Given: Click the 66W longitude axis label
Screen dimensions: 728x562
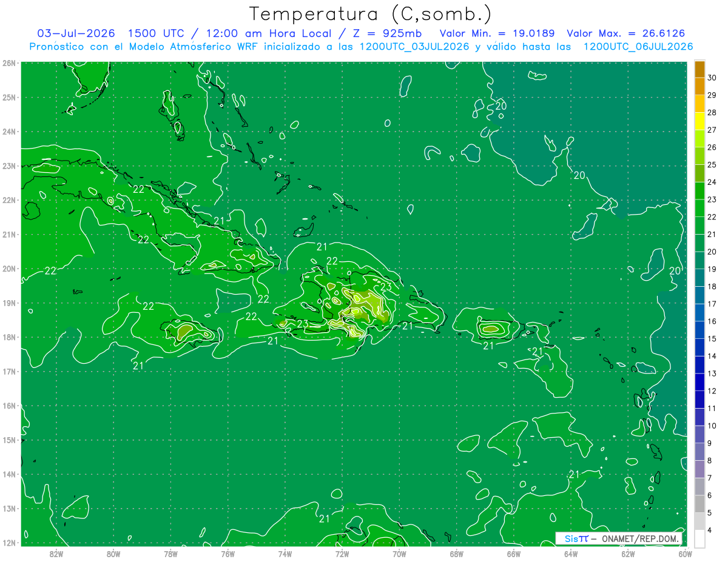Looking at the screenshot, I should point(513,553).
